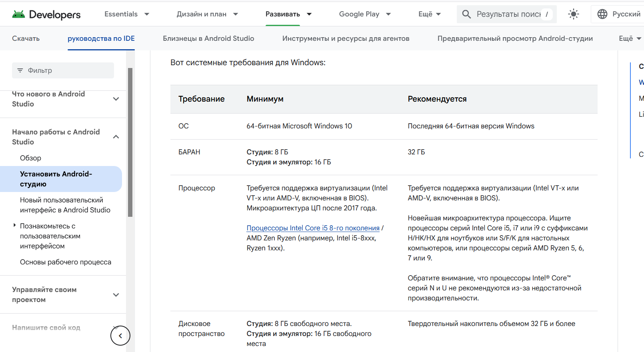The height and width of the screenshot is (352, 644).
Task: Select 'Обзор' in sidebar
Action: point(30,158)
